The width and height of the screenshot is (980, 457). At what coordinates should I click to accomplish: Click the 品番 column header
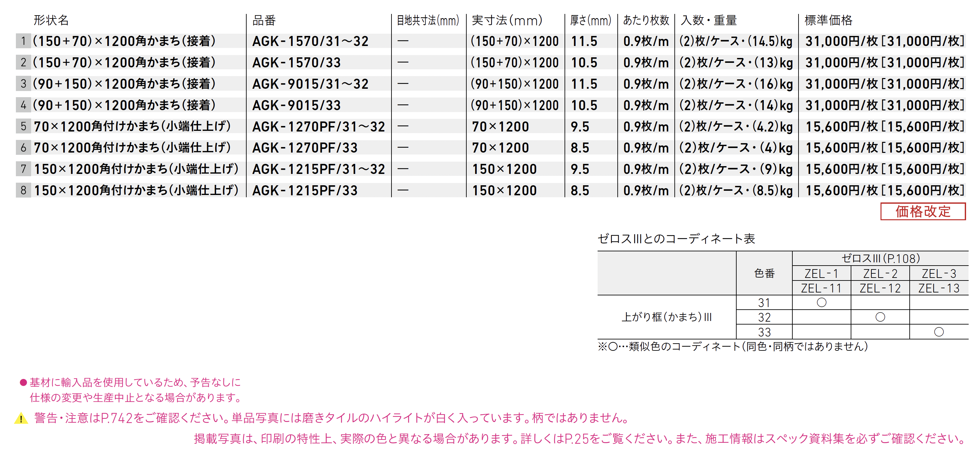pyautogui.click(x=264, y=20)
